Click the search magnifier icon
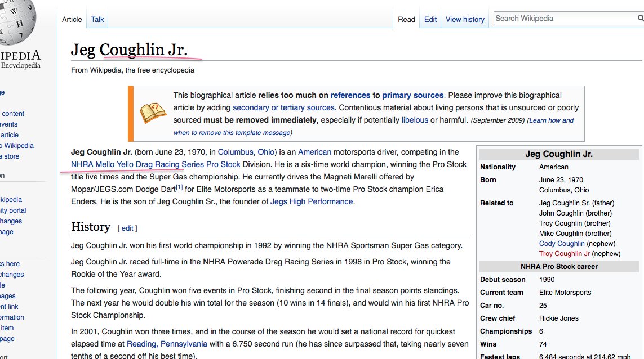 (x=640, y=18)
